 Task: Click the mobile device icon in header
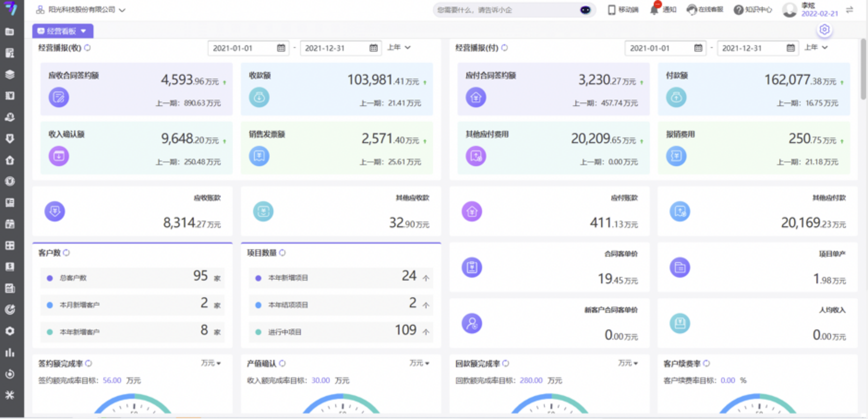[611, 10]
